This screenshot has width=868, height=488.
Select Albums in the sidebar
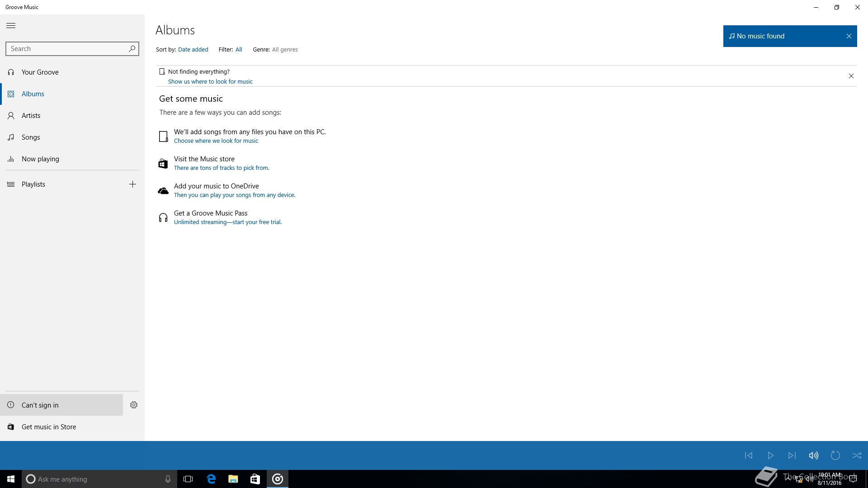[72, 94]
